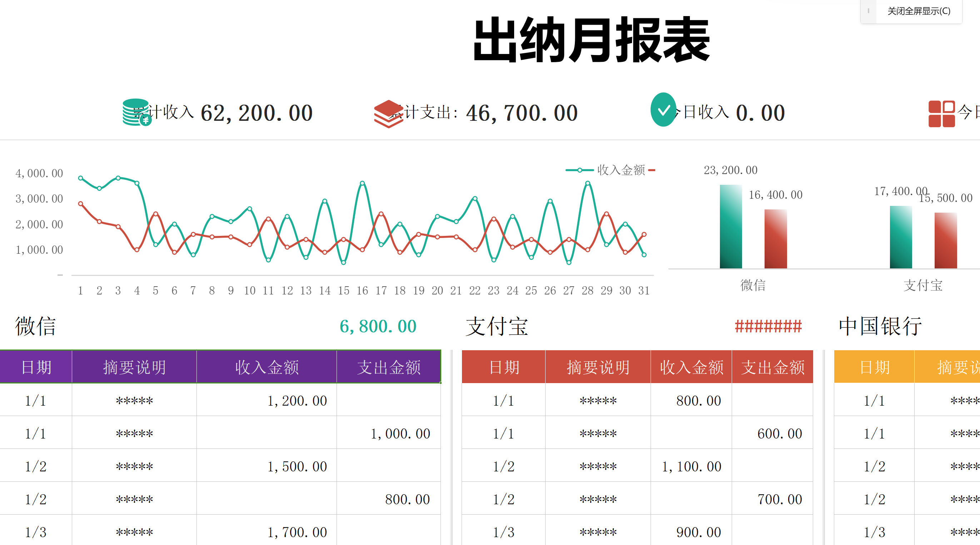Select WeChat income cell 1,500.00
980x545 pixels.
[267, 466]
